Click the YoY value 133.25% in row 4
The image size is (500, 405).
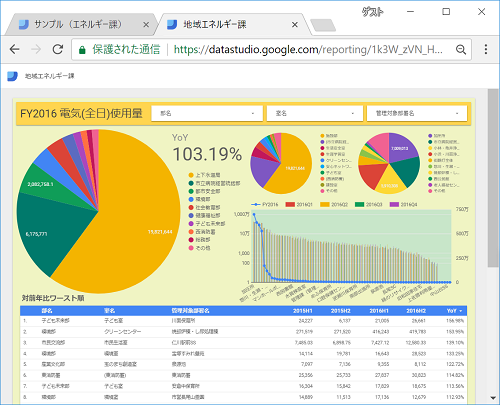pos(455,354)
